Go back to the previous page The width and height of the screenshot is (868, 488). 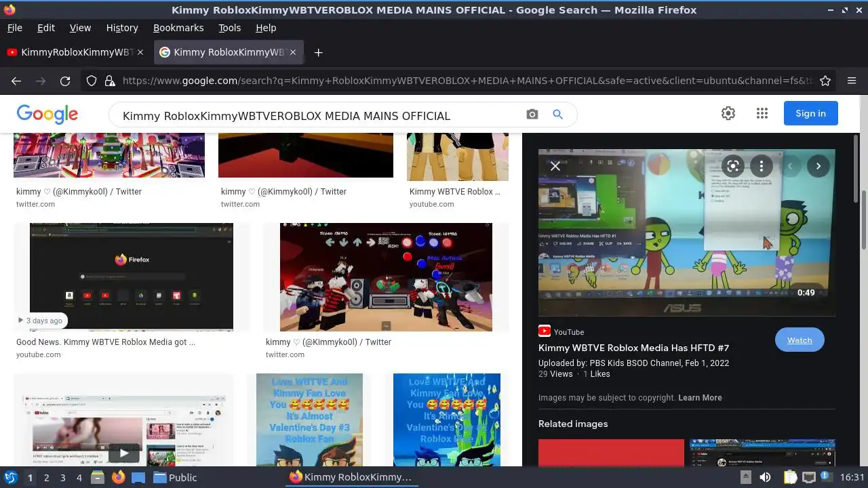(x=16, y=81)
